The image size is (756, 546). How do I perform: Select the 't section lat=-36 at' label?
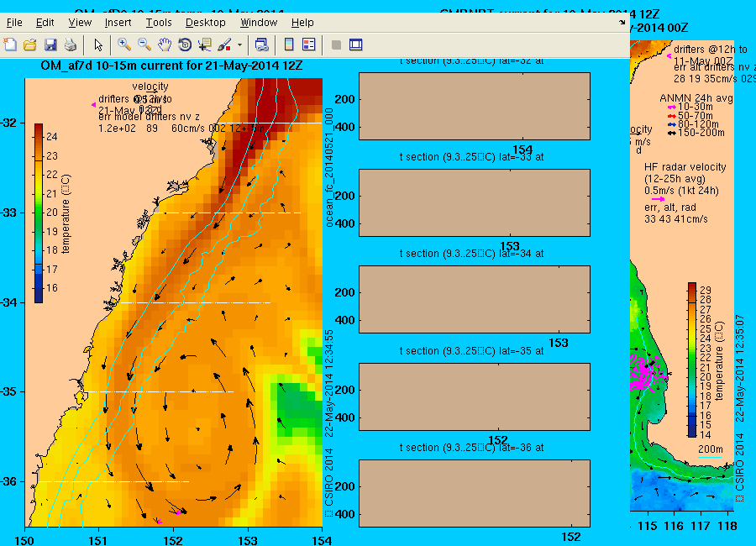click(471, 447)
